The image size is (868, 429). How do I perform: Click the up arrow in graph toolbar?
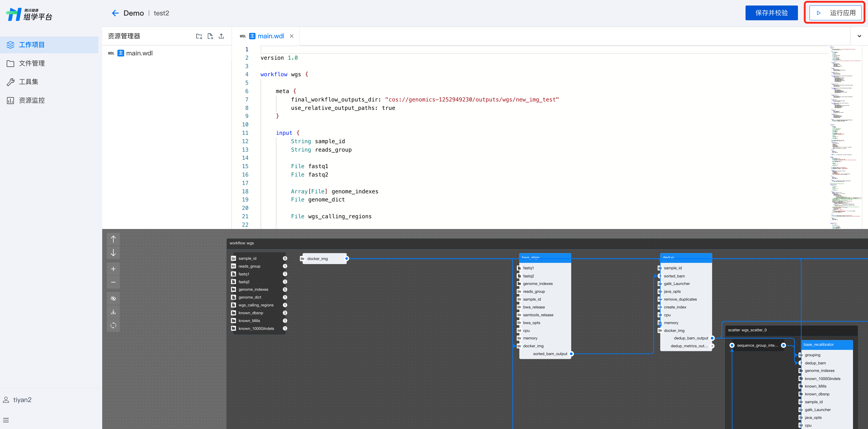113,239
